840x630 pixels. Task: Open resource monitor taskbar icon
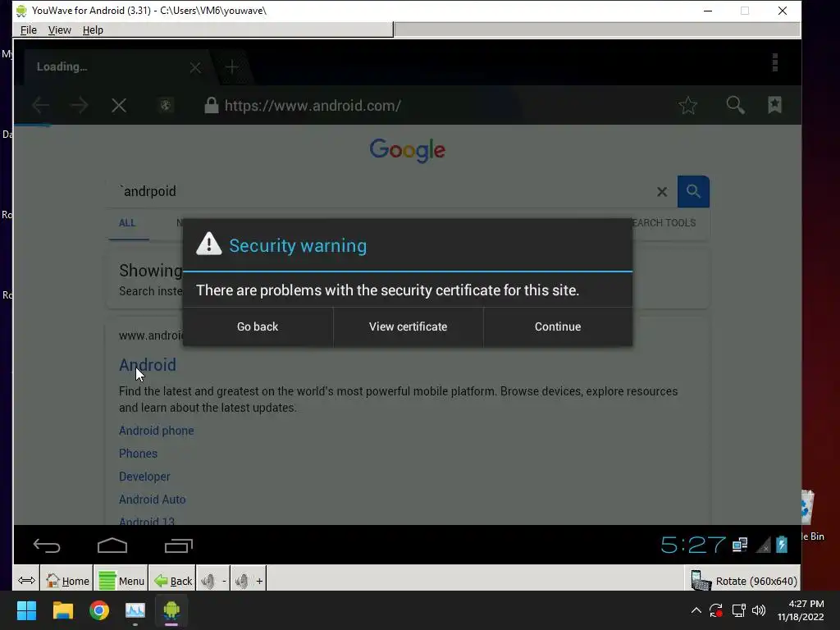[x=135, y=610]
